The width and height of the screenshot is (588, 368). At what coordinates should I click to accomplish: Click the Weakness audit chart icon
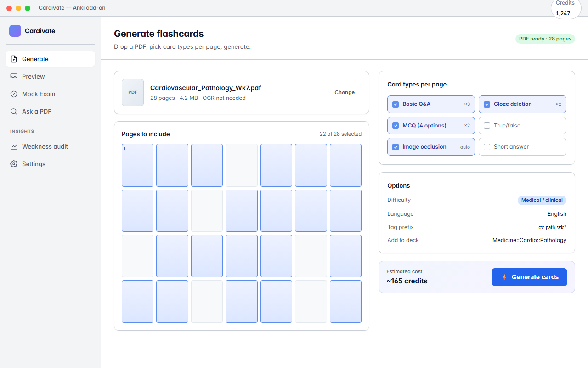tap(14, 146)
